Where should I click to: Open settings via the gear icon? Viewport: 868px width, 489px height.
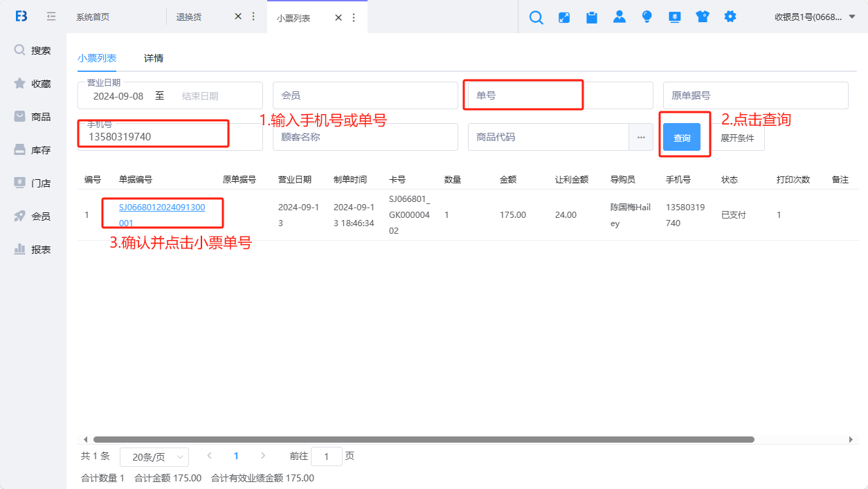(x=730, y=17)
